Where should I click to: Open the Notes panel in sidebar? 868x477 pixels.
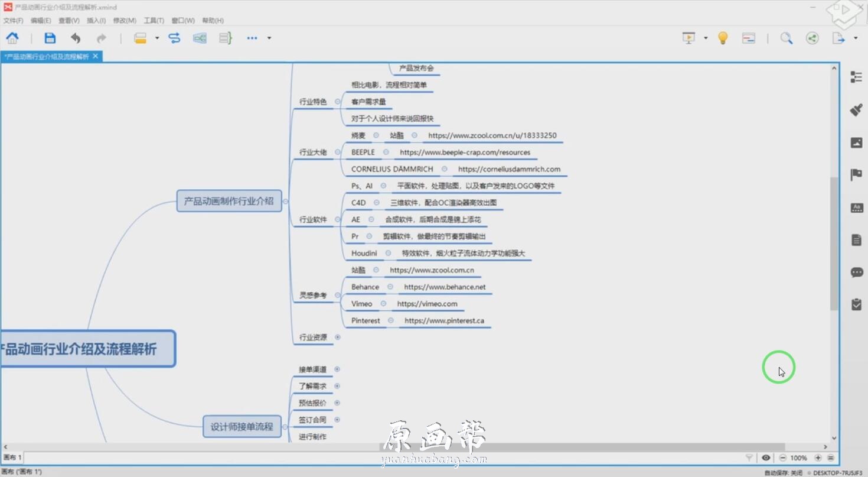click(x=856, y=240)
